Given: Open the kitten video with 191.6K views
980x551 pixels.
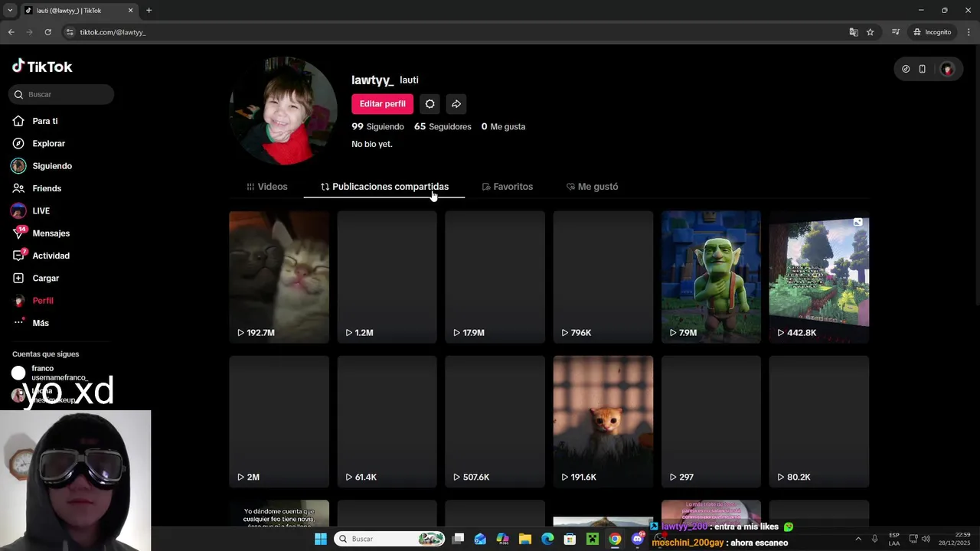Looking at the screenshot, I should [603, 421].
